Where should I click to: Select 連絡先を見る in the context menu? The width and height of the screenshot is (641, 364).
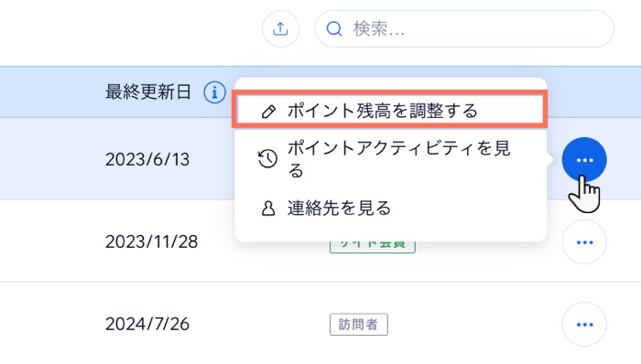[390, 209]
